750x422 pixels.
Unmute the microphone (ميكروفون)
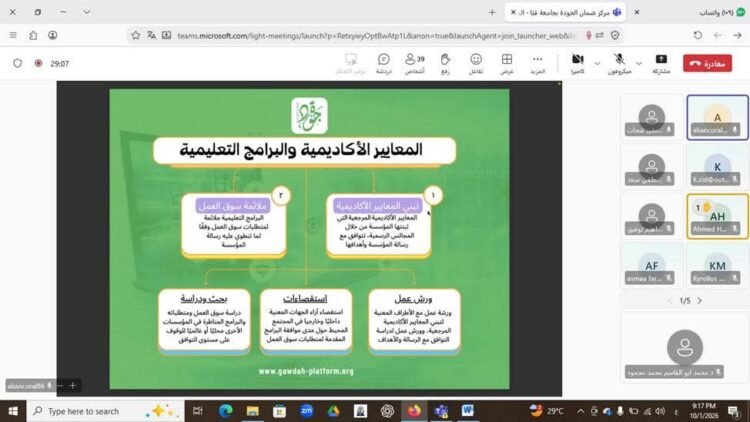point(619,64)
